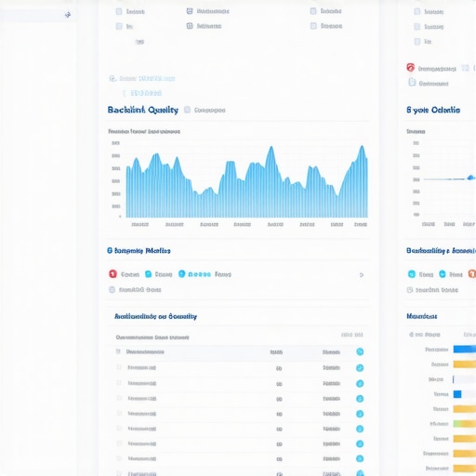Image resolution: width=476 pixels, height=476 pixels.
Task: Tick the third checkbox in the right panel's list
Action: 417,41
